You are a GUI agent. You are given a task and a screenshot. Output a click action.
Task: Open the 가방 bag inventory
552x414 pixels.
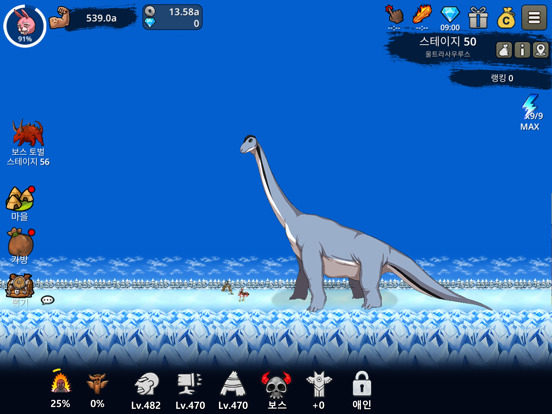(20, 246)
